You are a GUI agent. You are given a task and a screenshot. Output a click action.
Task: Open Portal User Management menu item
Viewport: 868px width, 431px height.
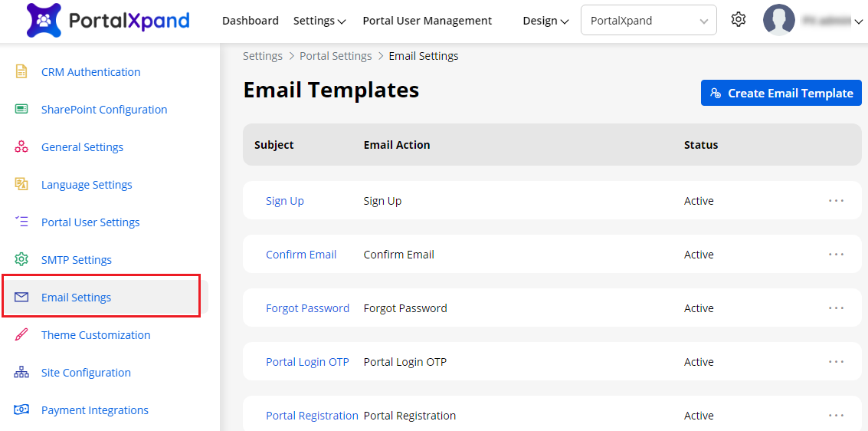coord(427,21)
